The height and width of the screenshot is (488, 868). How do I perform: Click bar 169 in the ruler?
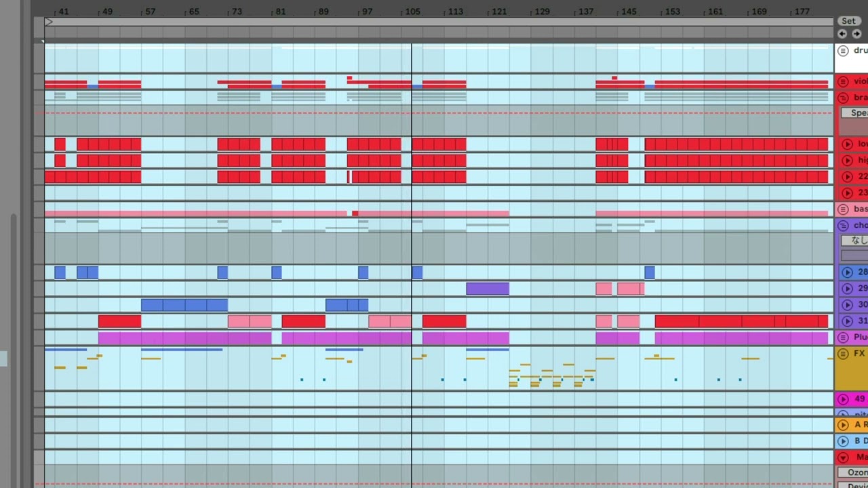pos(759,12)
